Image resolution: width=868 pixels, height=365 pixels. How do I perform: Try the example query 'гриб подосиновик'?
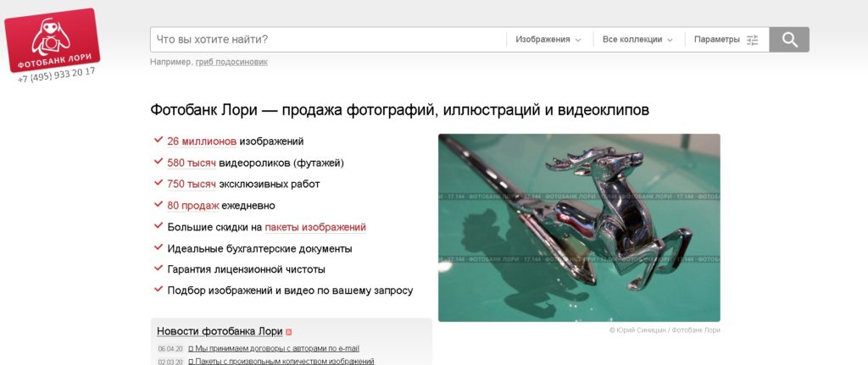point(231,62)
